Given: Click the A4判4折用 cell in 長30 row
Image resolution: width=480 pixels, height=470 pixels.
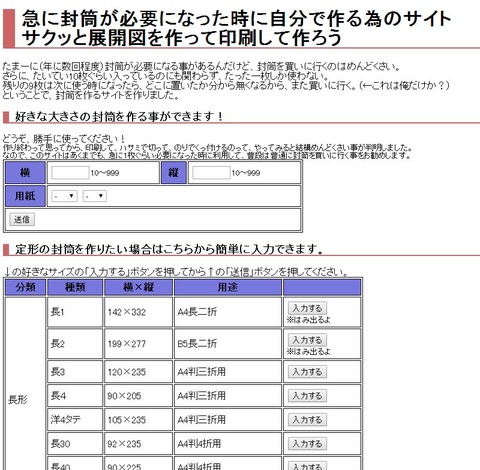Looking at the screenshot, I should [228, 444].
